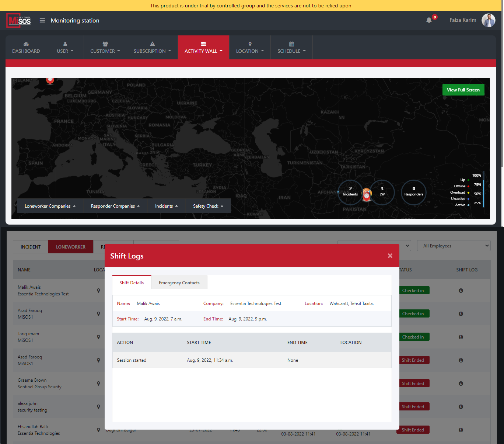Image resolution: width=504 pixels, height=444 pixels.
Task: Click location pin for Tariq imam
Action: click(x=98, y=337)
